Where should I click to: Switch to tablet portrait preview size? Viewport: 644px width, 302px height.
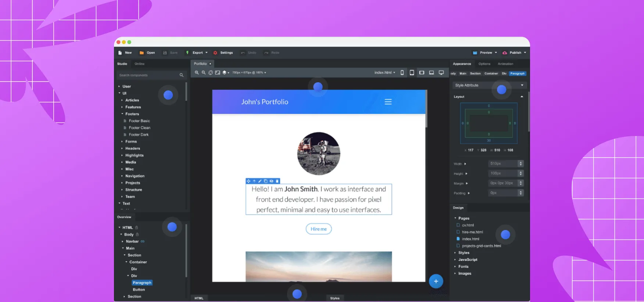point(412,73)
